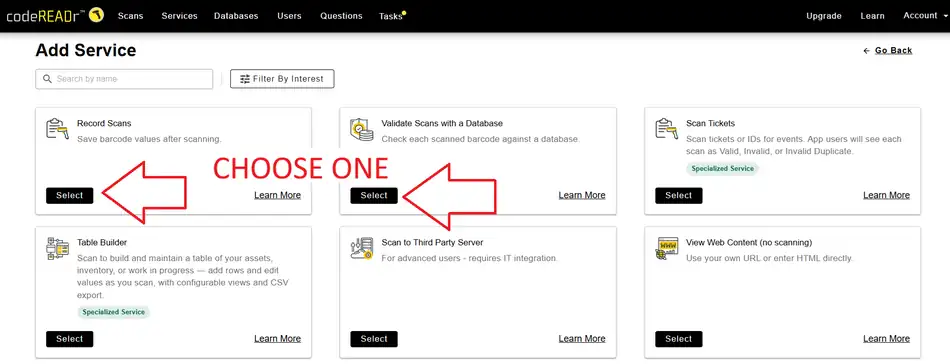The image size is (950, 364).
Task: Open Learn More for Record Scans
Action: [277, 195]
